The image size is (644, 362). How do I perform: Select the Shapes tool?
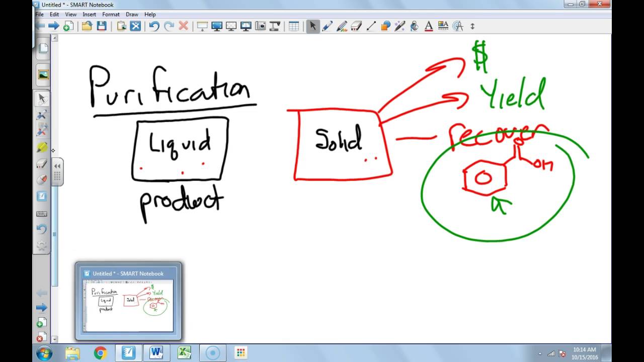(385, 26)
